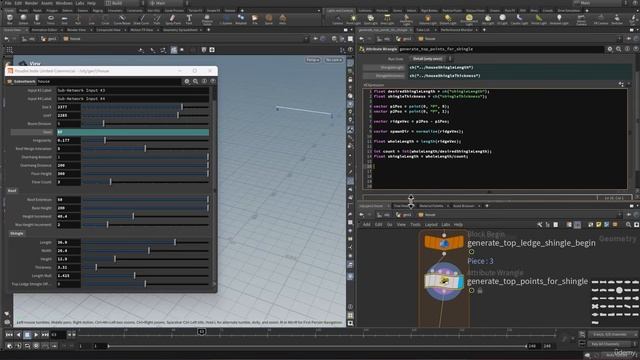Add a Point Light from the shelf

tap(353, 19)
